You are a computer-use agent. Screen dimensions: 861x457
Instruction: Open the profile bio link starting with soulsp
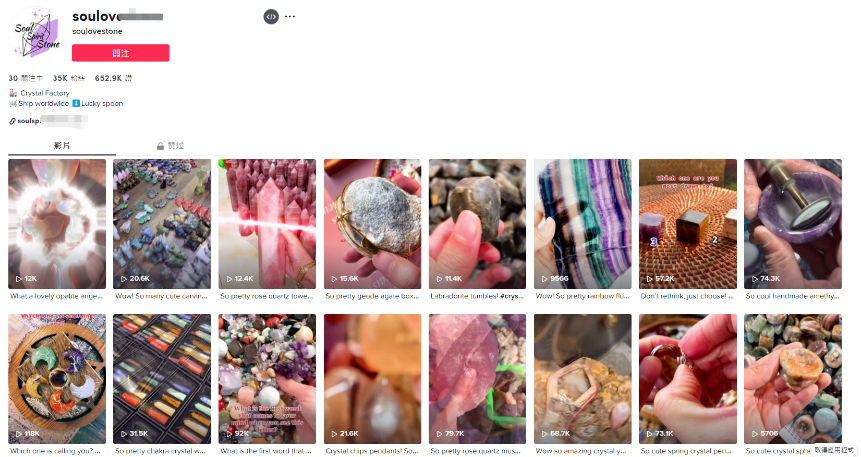(x=48, y=121)
